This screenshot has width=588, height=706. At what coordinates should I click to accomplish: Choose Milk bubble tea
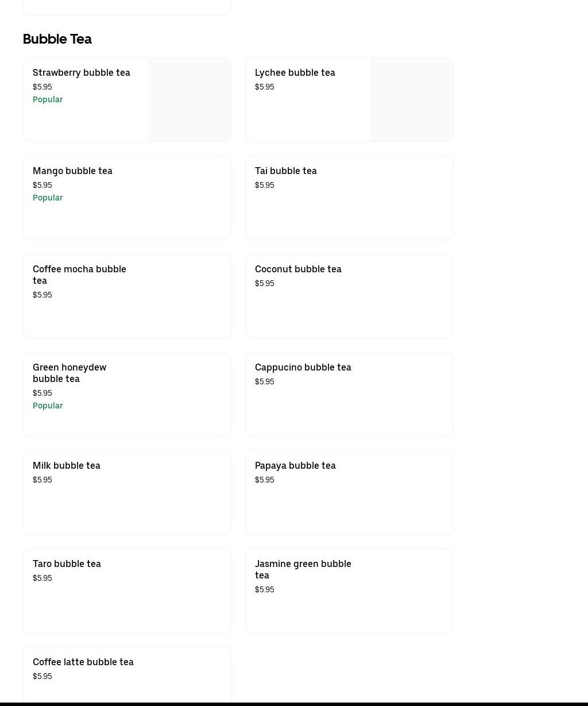click(67, 466)
